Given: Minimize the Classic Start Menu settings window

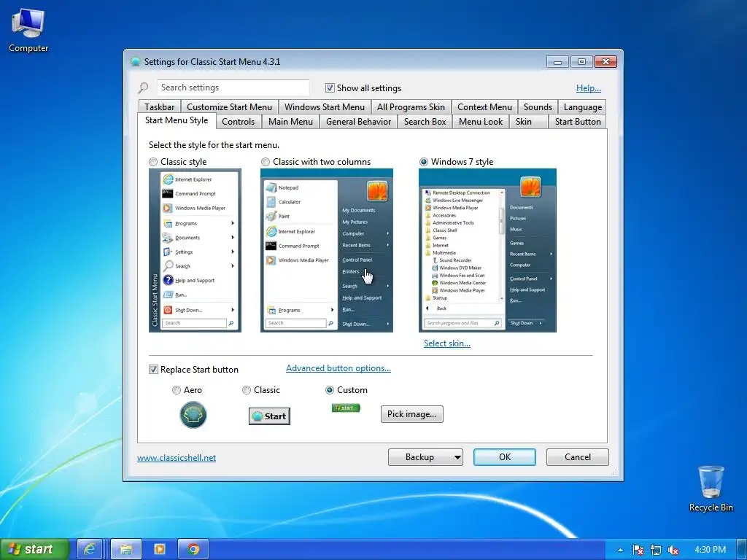Looking at the screenshot, I should coord(557,62).
